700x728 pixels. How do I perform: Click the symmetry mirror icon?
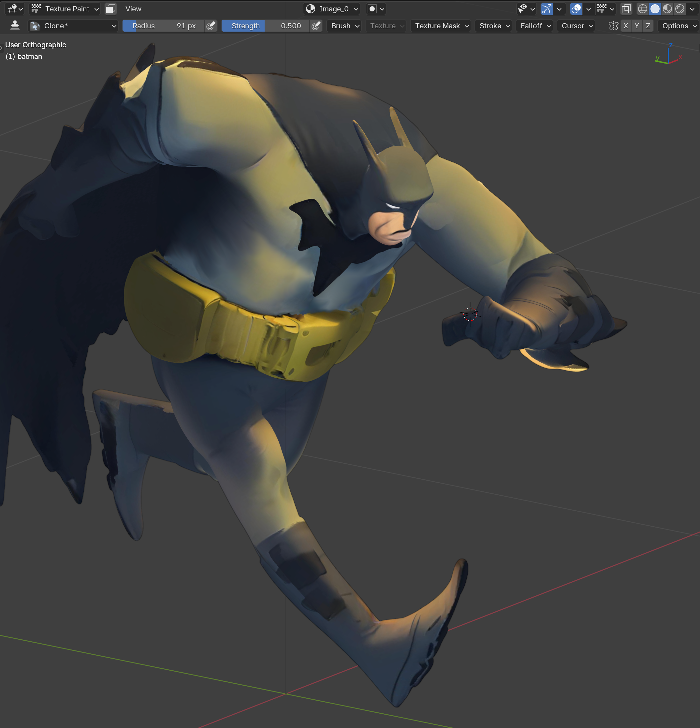pyautogui.click(x=613, y=26)
